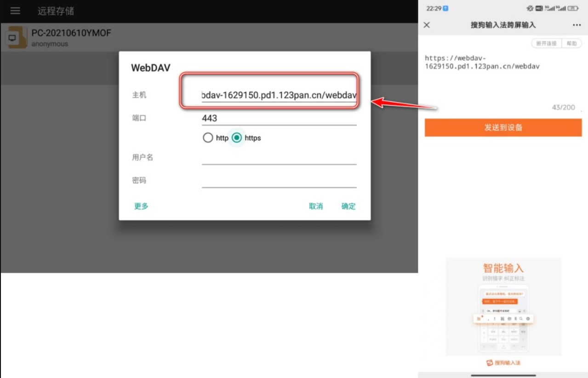Select the http radio button
This screenshot has height=378, width=588.
tap(208, 138)
